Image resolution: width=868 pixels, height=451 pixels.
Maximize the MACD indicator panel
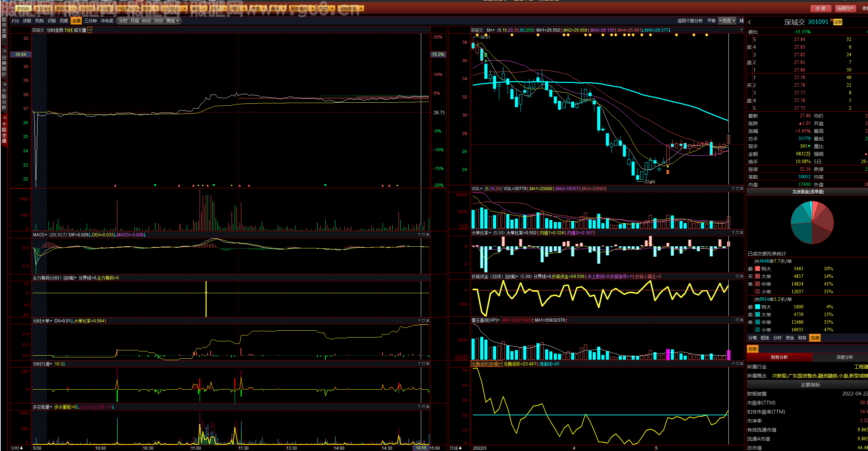click(x=424, y=235)
